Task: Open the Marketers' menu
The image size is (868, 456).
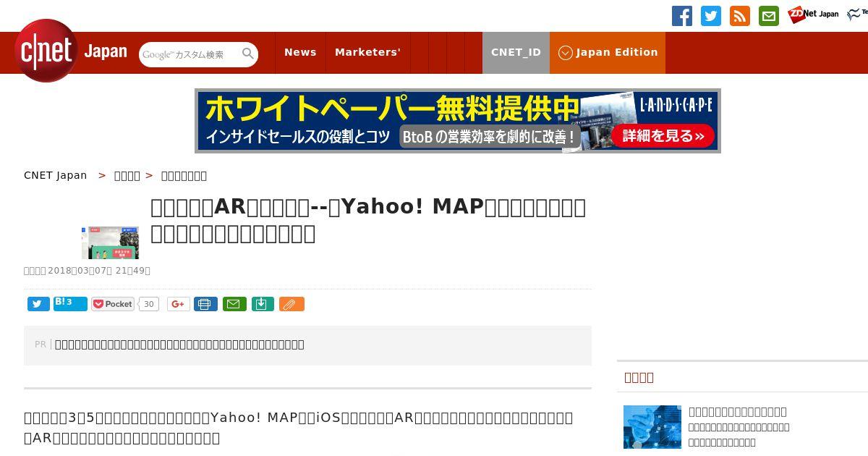Action: tap(367, 52)
